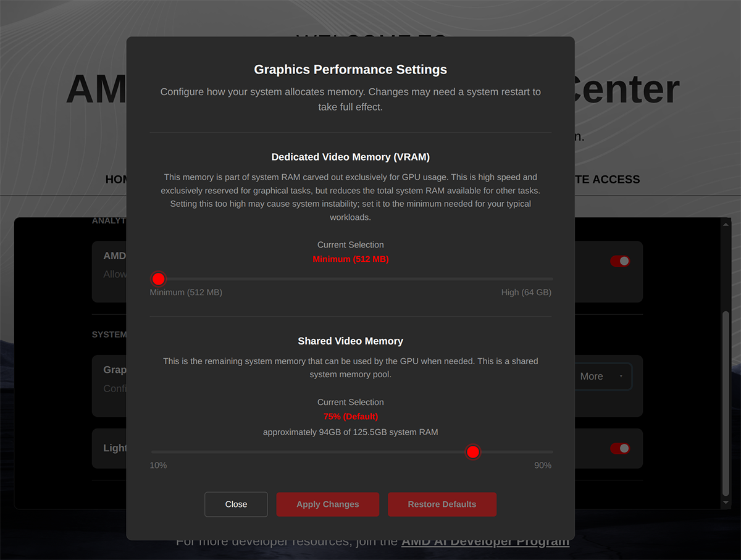
Task: Click the scrollbar up arrow
Action: (x=726, y=224)
